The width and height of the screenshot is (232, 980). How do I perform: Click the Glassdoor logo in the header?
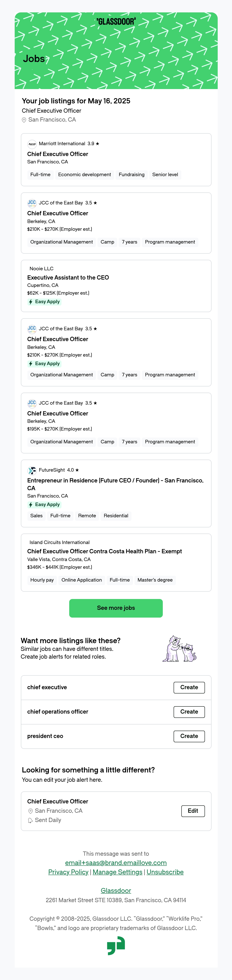(x=116, y=22)
